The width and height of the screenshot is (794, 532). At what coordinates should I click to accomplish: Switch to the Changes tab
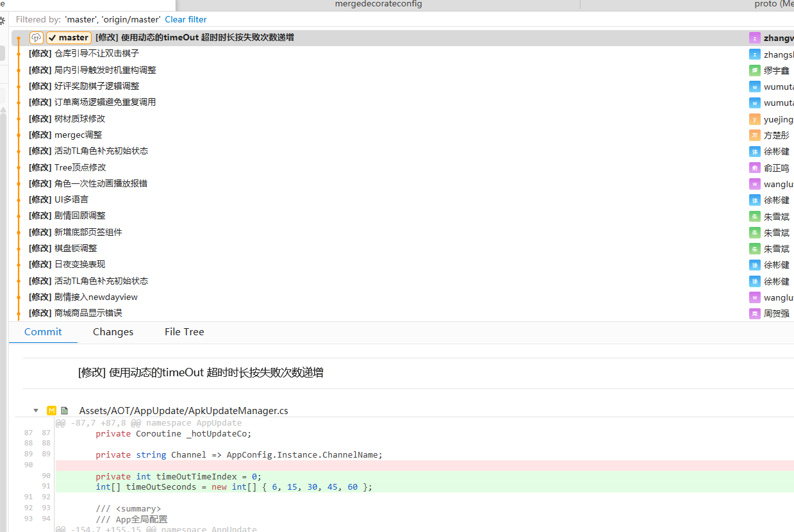coord(113,332)
